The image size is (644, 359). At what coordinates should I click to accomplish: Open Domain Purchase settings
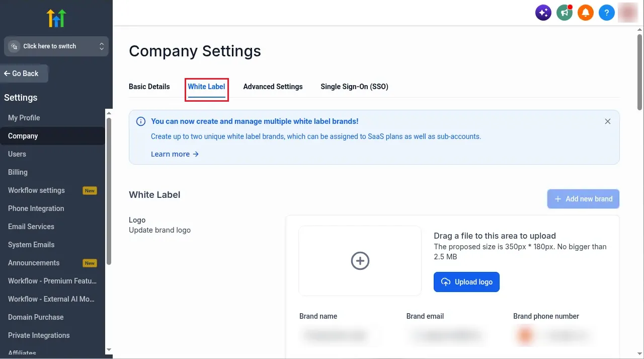tap(52, 317)
